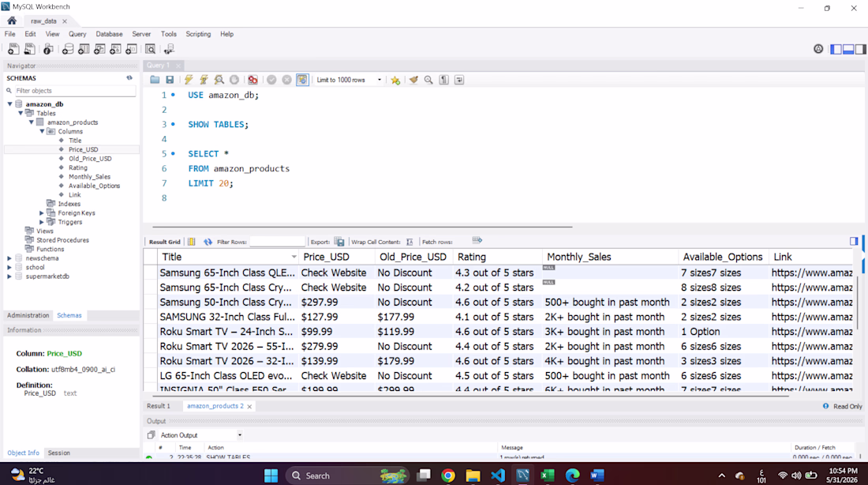Export recordset to external file icon

coord(340,242)
